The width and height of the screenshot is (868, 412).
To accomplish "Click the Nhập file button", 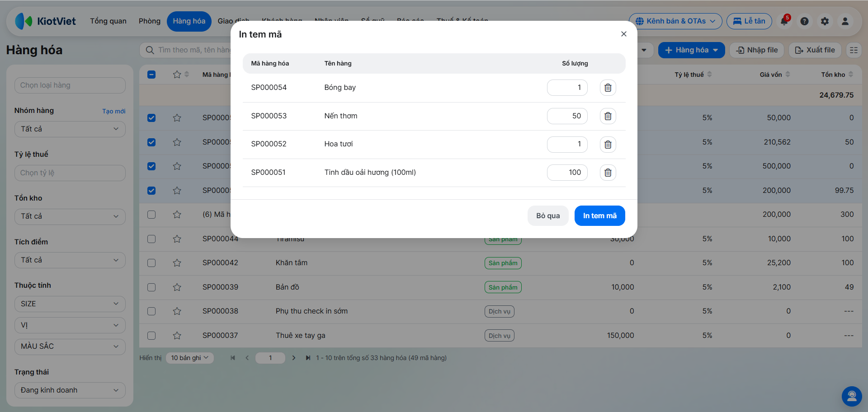I will click(x=757, y=50).
